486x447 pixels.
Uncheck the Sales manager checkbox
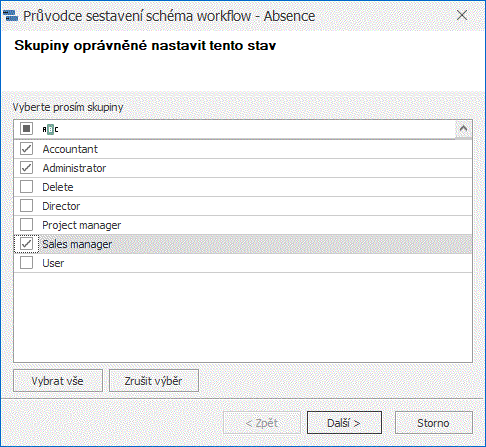[26, 244]
